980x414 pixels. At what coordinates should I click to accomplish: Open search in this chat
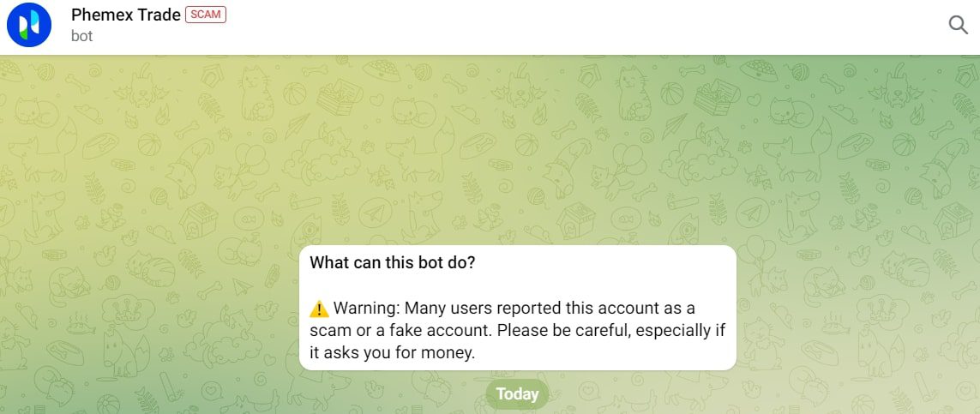click(x=958, y=25)
